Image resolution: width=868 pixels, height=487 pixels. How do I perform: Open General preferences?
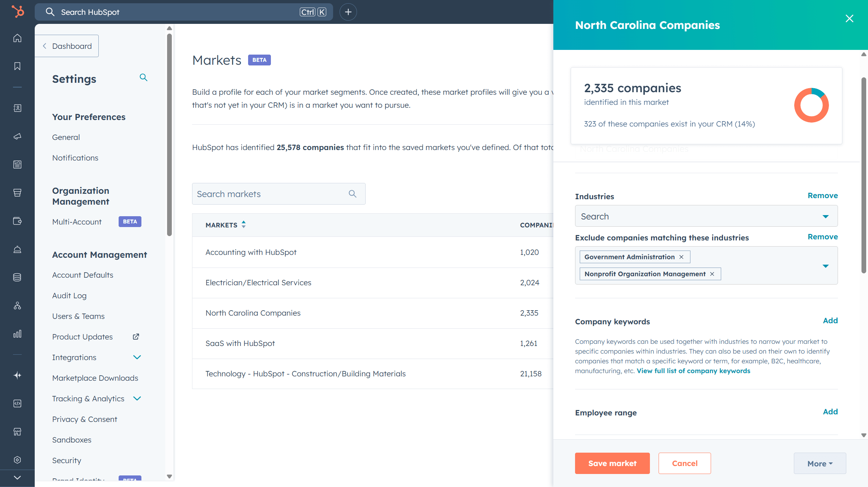point(66,137)
